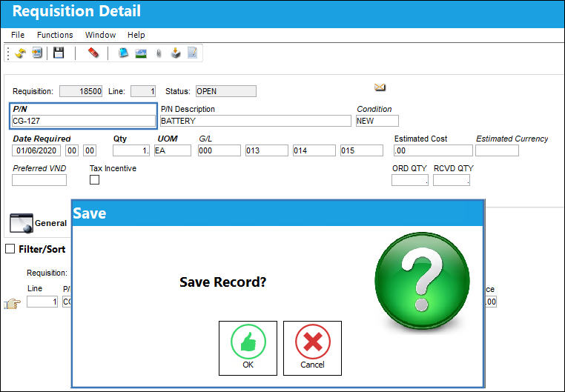Save using the floppy disk icon
The height and width of the screenshot is (392, 565).
click(x=59, y=53)
